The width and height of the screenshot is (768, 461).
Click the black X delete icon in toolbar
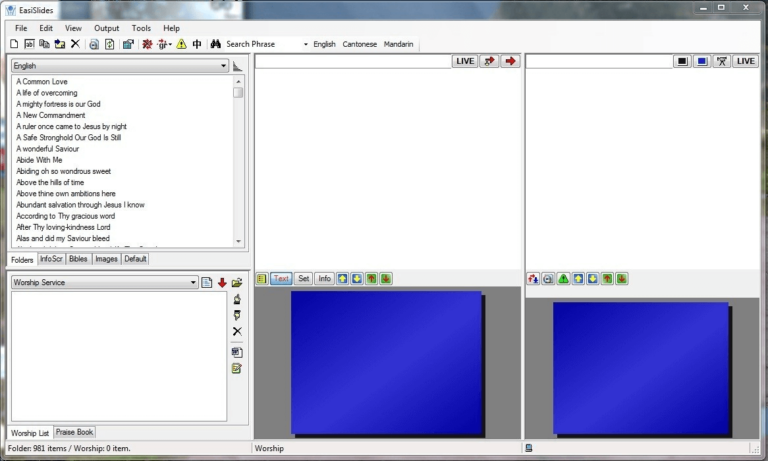(75, 44)
